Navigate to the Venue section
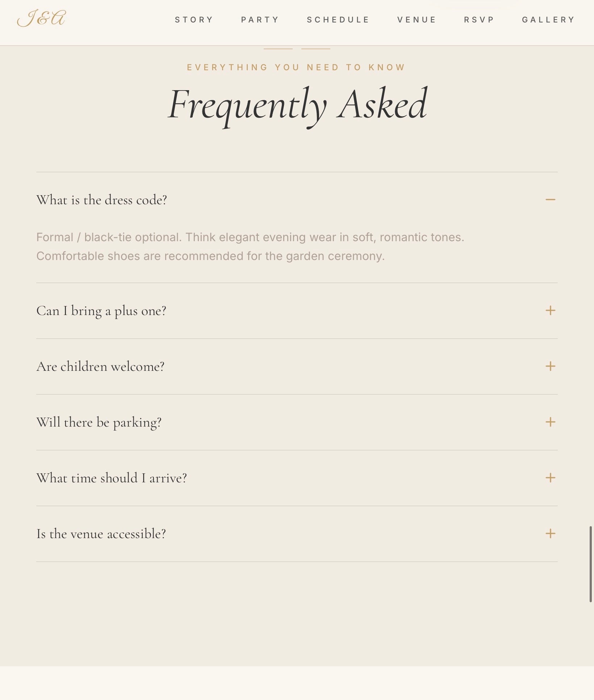The width and height of the screenshot is (594, 700). [x=417, y=20]
